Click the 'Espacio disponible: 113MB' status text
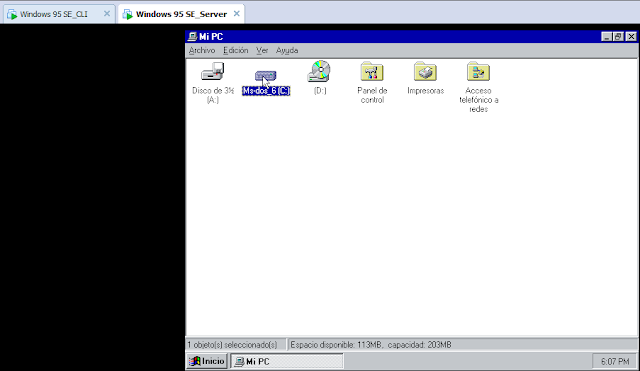This screenshot has width=640, height=371. (x=337, y=345)
